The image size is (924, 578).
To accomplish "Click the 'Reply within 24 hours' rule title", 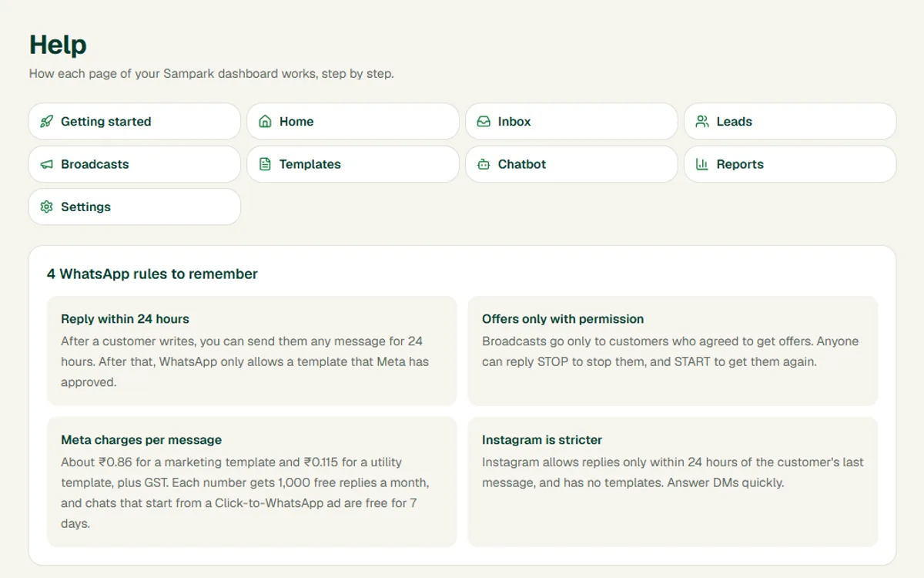I will point(125,319).
